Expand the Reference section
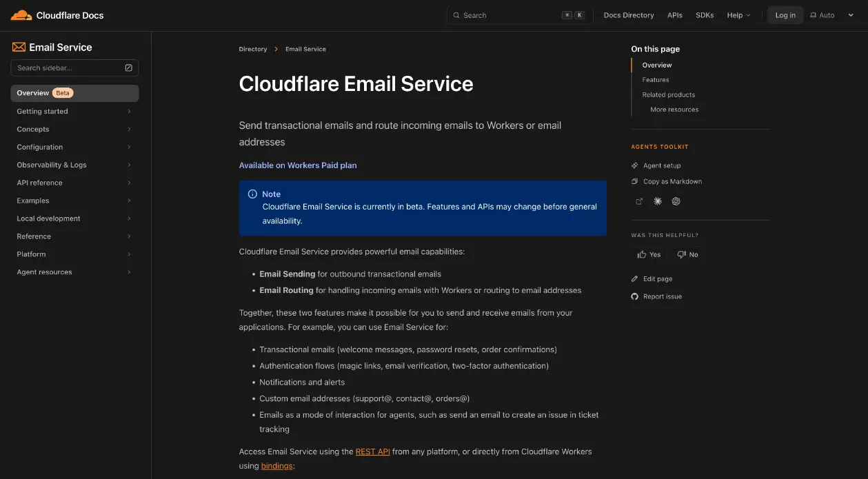Viewport: 868px width, 479px height. click(x=74, y=236)
